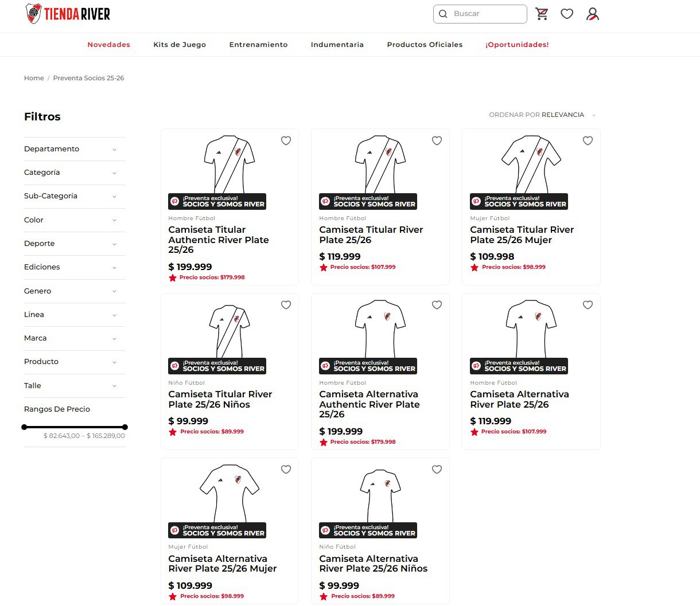Click the $ 99.999 price on Alternativa Niños
Screen dimensions: 700x606
click(x=339, y=585)
